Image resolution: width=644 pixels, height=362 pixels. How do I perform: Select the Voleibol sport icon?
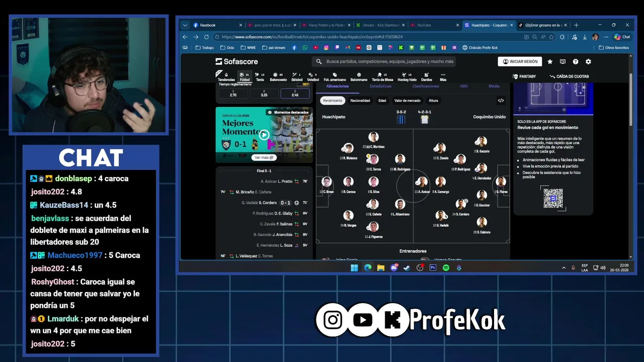tap(313, 77)
